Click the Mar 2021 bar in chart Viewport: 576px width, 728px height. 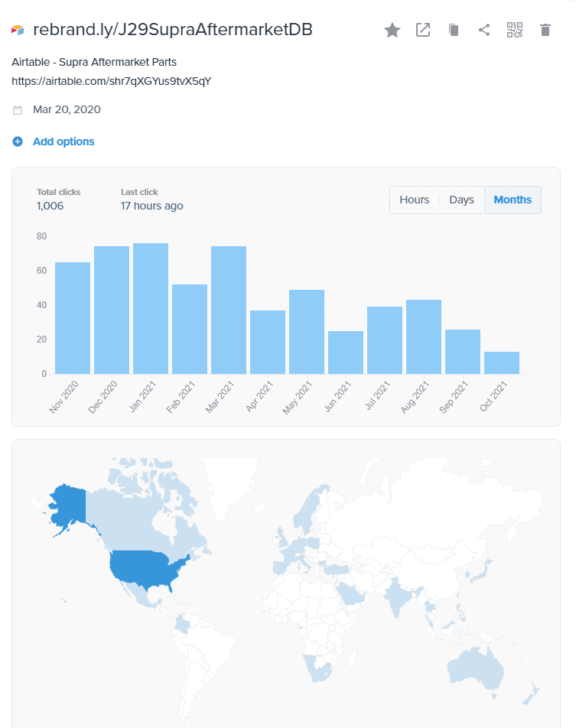point(229,310)
